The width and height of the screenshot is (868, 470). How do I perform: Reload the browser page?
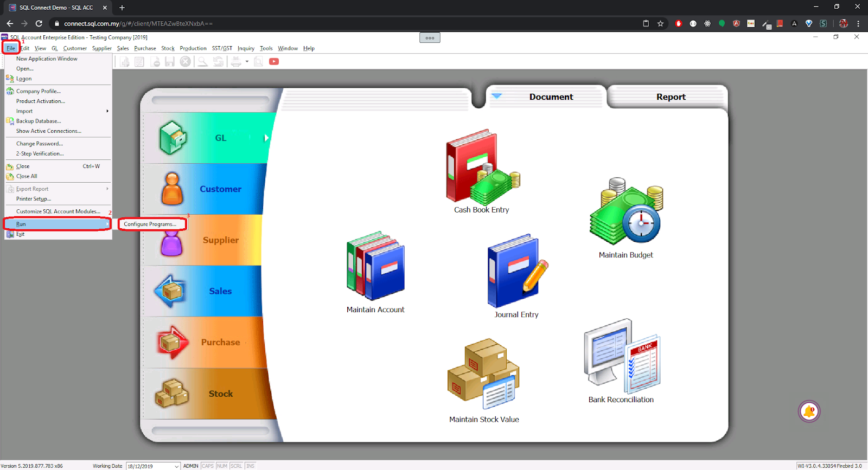click(39, 23)
